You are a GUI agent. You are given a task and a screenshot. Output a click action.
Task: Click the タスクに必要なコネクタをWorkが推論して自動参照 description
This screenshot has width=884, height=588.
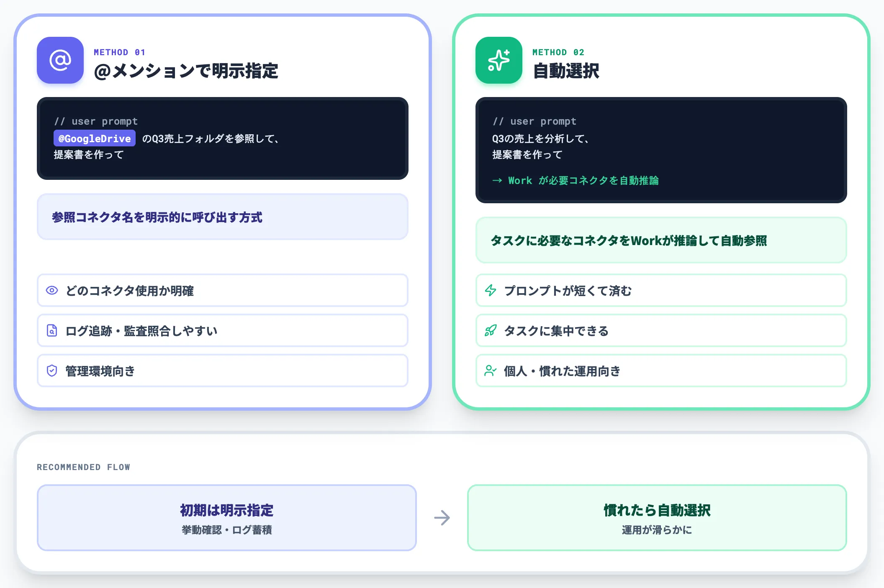661,240
